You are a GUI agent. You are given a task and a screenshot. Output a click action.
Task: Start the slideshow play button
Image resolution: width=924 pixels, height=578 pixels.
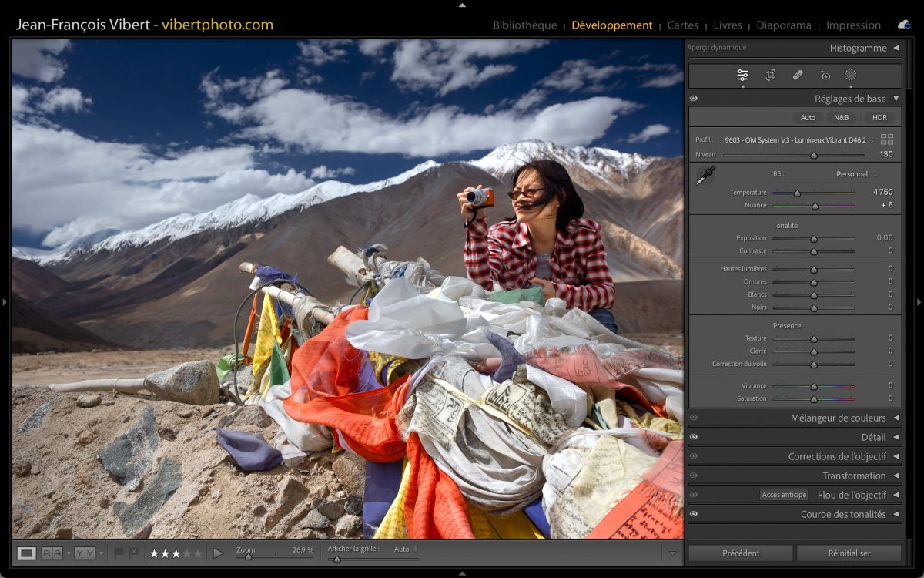218,553
